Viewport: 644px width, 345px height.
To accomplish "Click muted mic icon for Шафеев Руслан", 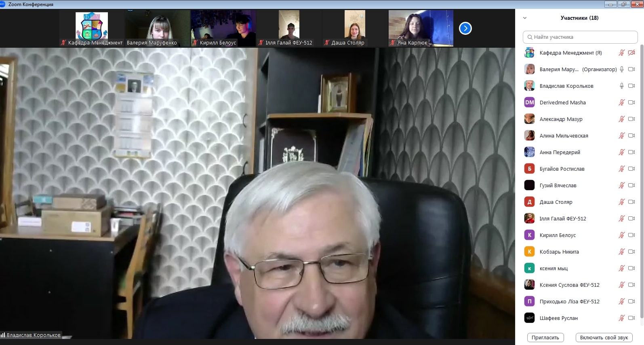I will coord(622,318).
